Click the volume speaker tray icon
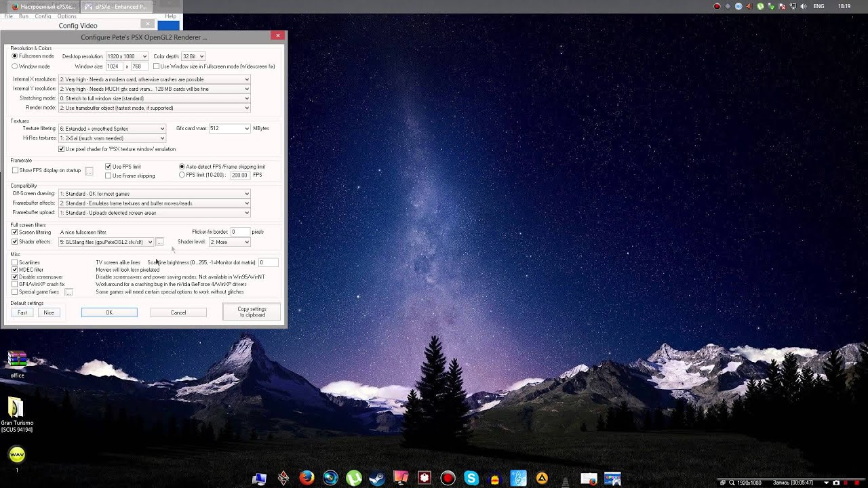Image resolution: width=868 pixels, height=488 pixels. coord(803,6)
